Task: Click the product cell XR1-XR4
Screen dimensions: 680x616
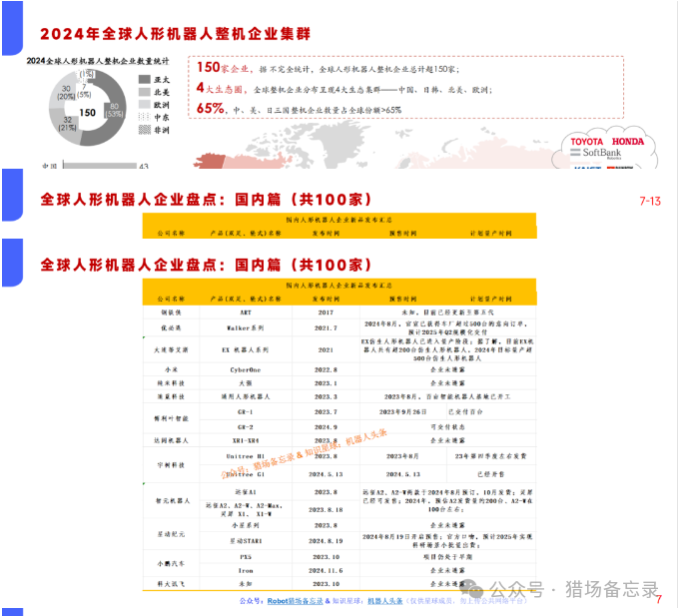Action: (x=246, y=440)
